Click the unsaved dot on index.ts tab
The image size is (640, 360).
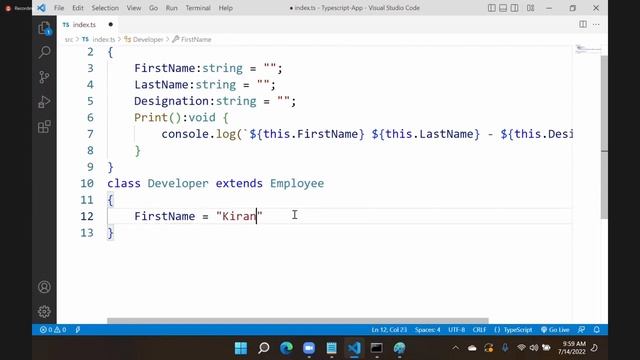tap(111, 24)
